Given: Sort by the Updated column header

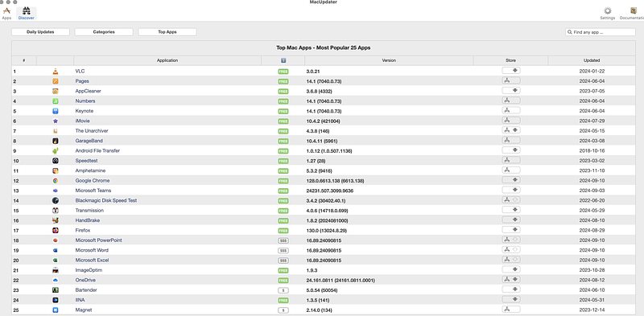Looking at the screenshot, I should pyautogui.click(x=592, y=60).
